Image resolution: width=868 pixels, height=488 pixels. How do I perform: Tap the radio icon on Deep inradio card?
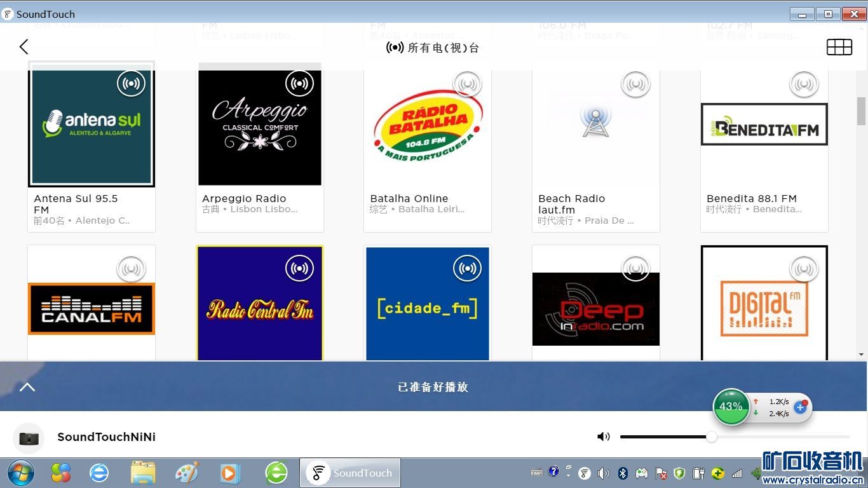pos(635,269)
